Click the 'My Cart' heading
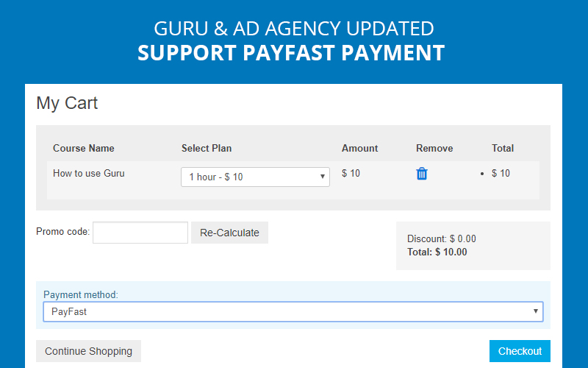The image size is (588, 368). pyautogui.click(x=67, y=103)
